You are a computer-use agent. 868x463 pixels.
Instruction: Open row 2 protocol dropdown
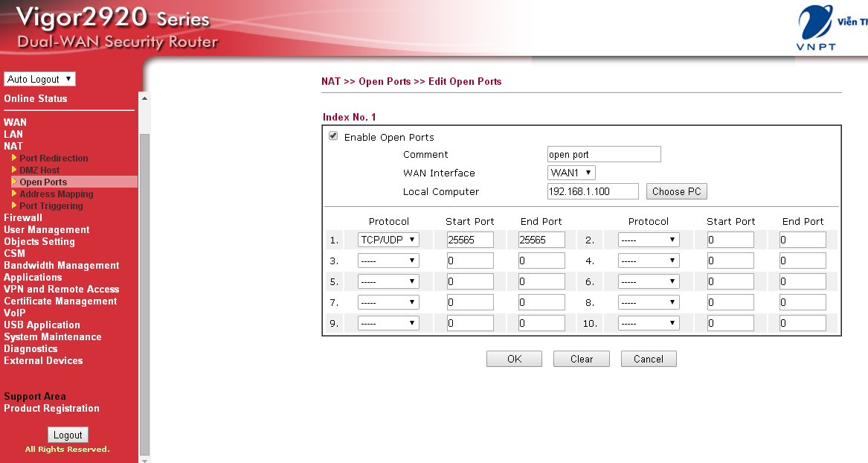coord(649,240)
